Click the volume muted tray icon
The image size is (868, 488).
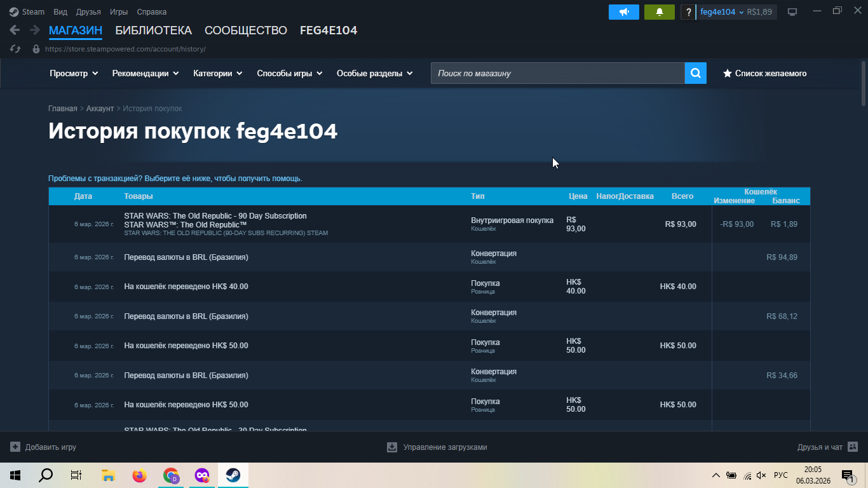point(761,475)
